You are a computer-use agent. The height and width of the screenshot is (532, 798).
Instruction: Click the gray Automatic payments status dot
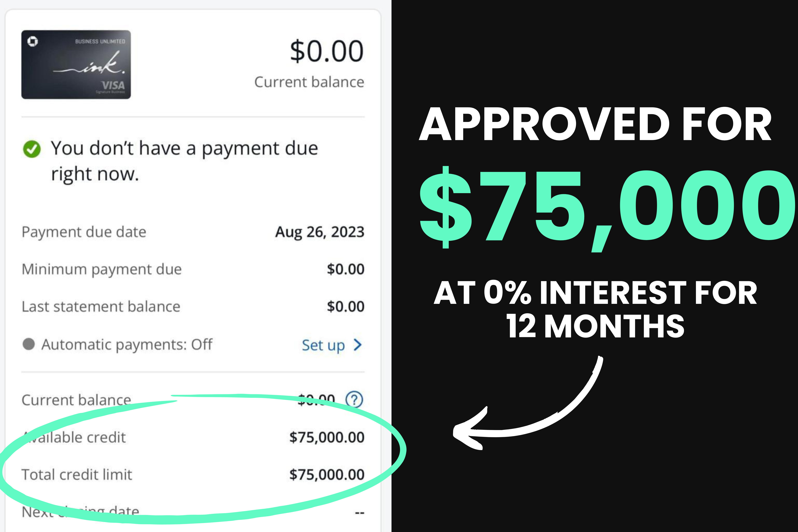[29, 344]
